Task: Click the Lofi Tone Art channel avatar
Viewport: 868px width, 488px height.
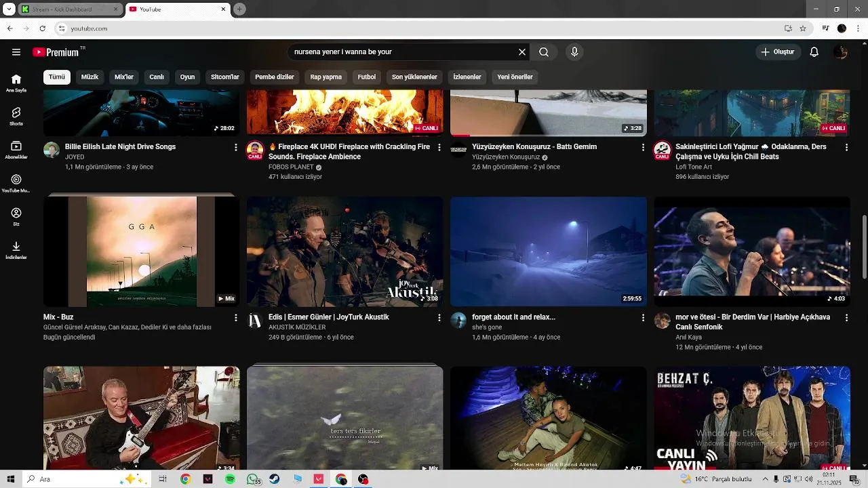Action: (662, 150)
